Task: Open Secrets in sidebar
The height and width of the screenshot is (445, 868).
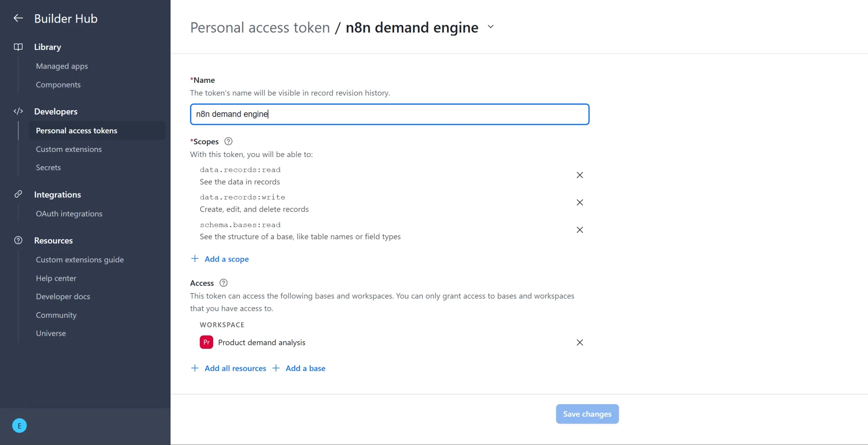Action: (48, 167)
